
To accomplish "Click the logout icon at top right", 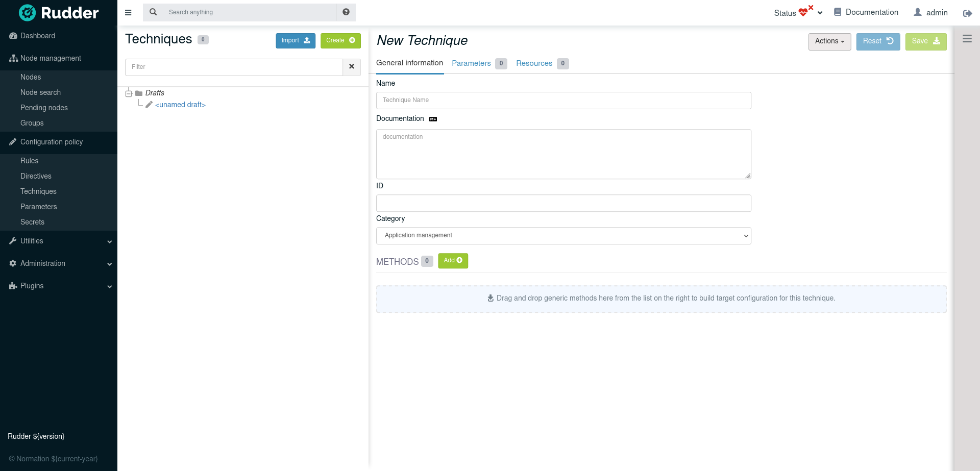I will tap(967, 13).
